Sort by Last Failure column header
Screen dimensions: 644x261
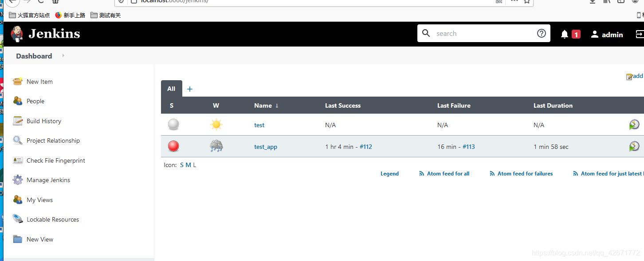(x=454, y=105)
